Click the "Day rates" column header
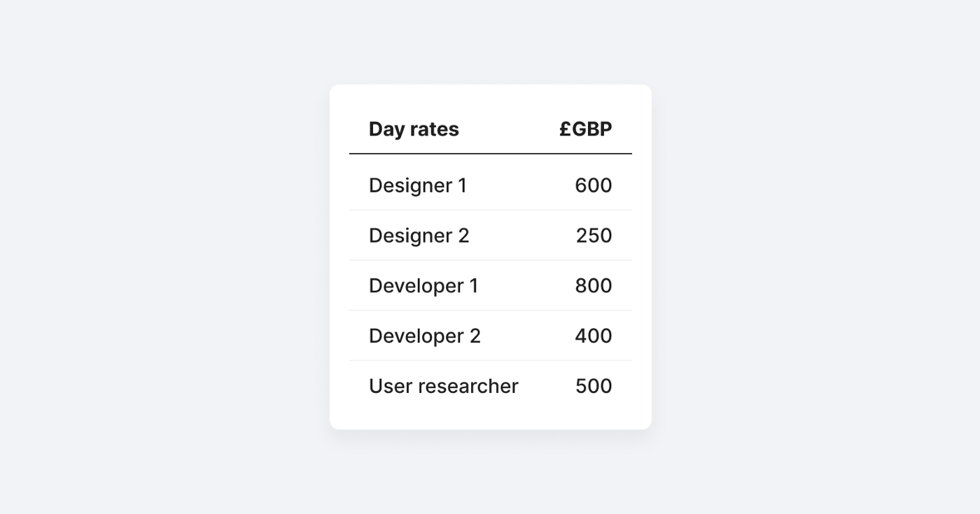 tap(414, 129)
